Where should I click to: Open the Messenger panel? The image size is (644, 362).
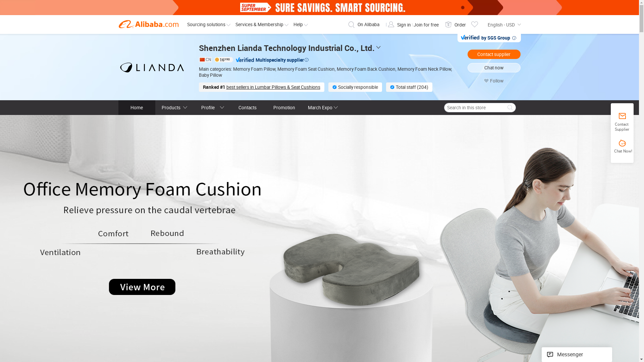tap(577, 355)
